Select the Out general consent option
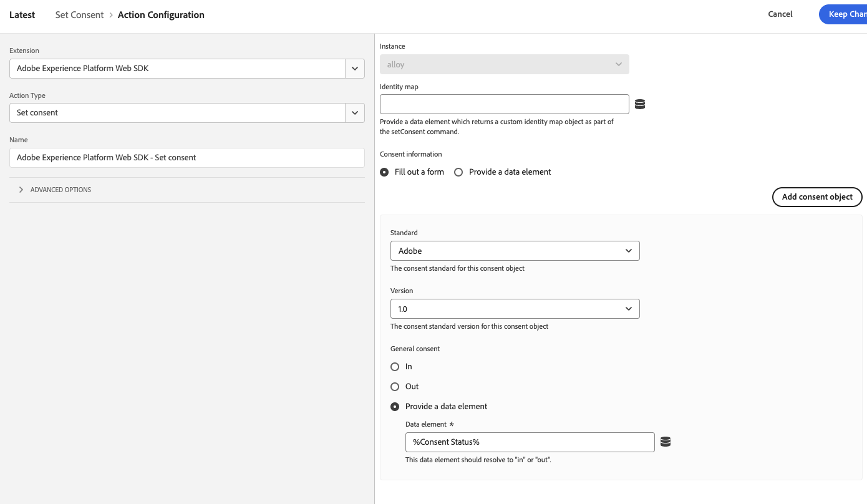 (x=395, y=387)
